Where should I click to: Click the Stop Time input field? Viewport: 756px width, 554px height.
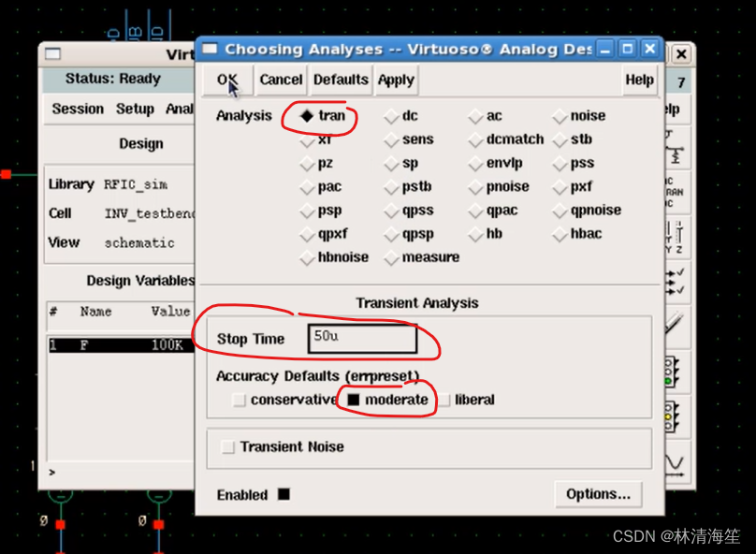pyautogui.click(x=363, y=339)
